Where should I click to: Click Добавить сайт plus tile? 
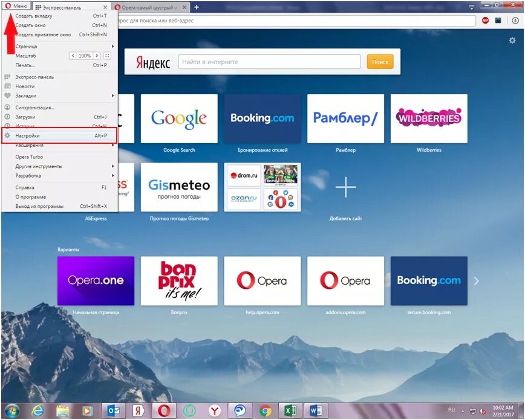tap(345, 187)
